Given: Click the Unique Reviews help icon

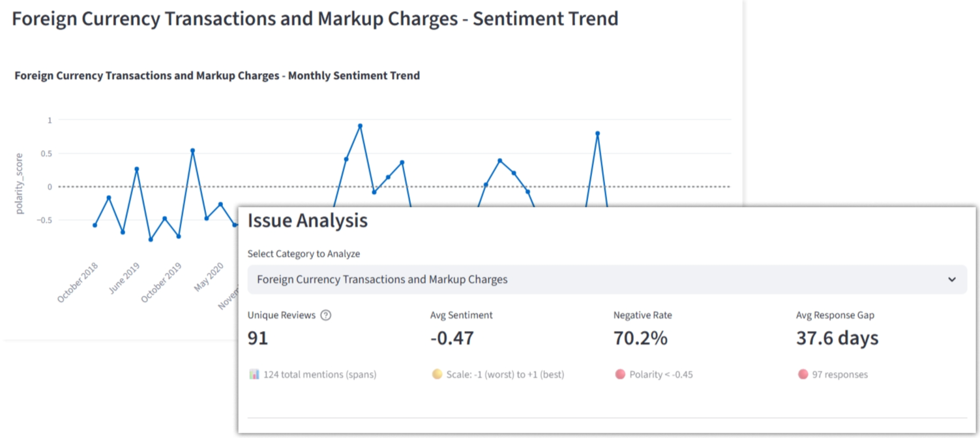Looking at the screenshot, I should pos(326,315).
